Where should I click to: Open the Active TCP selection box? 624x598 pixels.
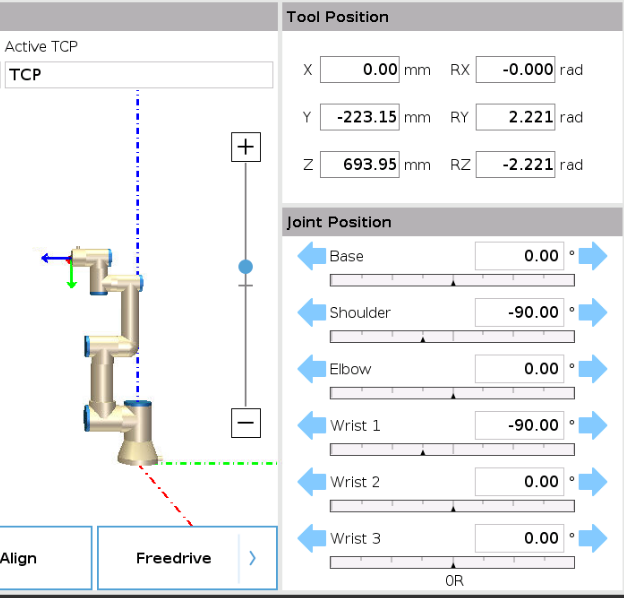[x=139, y=74]
